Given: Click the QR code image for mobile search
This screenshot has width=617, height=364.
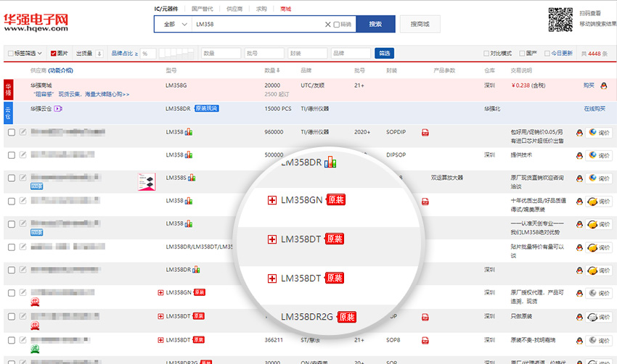Looking at the screenshot, I should [x=560, y=20].
